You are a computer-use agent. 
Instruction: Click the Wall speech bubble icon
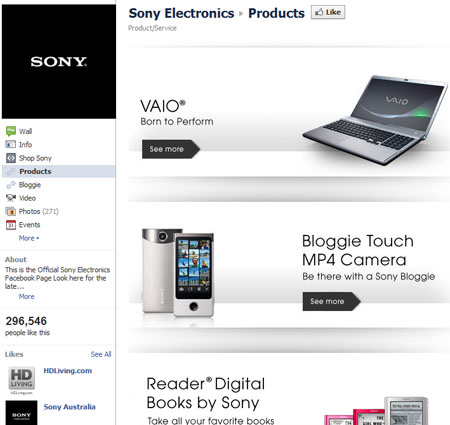point(11,131)
